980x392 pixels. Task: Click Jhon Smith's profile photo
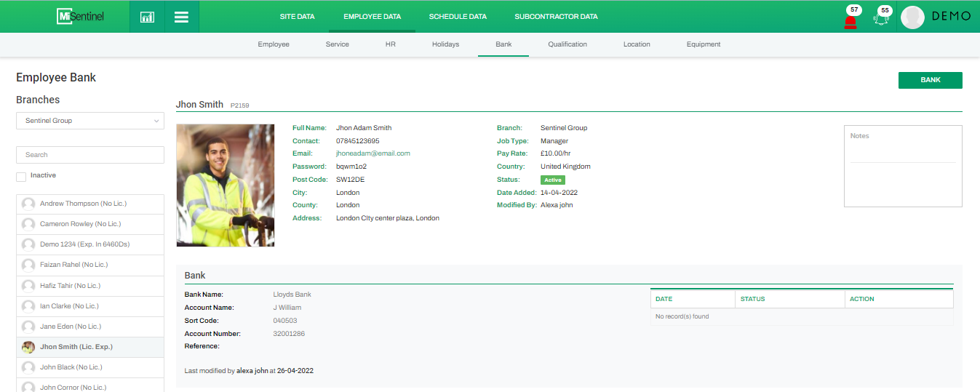point(225,185)
